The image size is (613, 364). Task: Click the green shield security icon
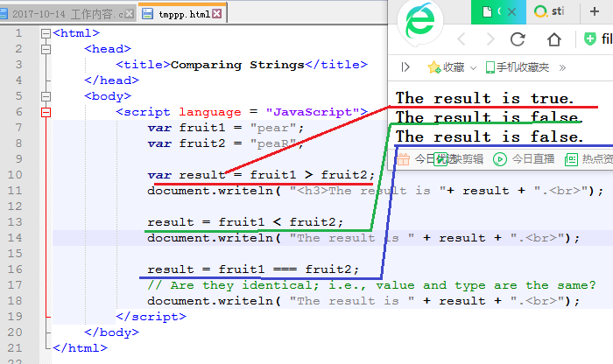(x=590, y=38)
